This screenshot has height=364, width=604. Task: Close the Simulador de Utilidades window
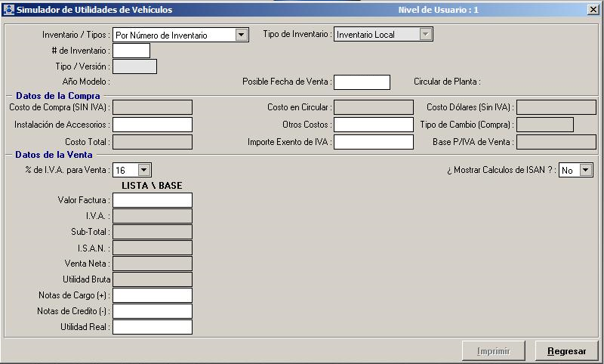point(593,10)
